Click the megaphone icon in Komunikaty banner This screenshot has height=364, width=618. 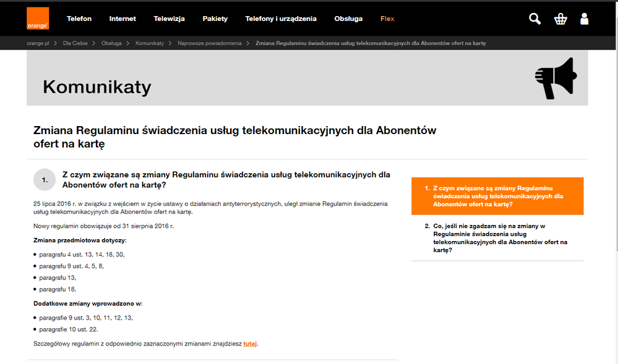(555, 78)
